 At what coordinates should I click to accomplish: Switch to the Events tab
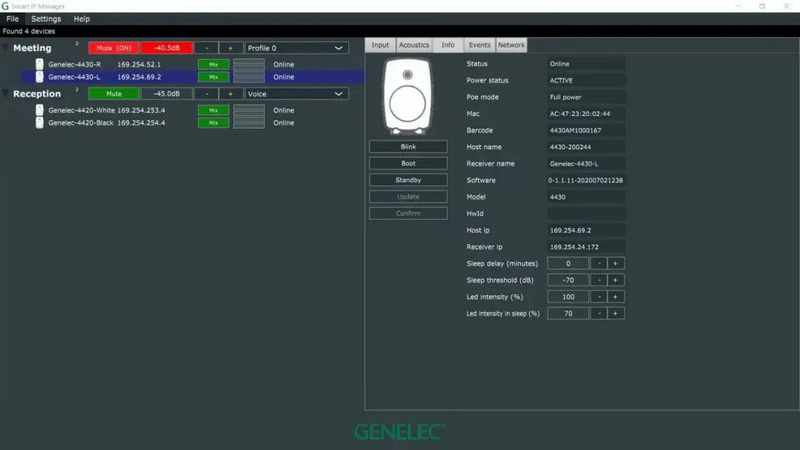point(480,45)
